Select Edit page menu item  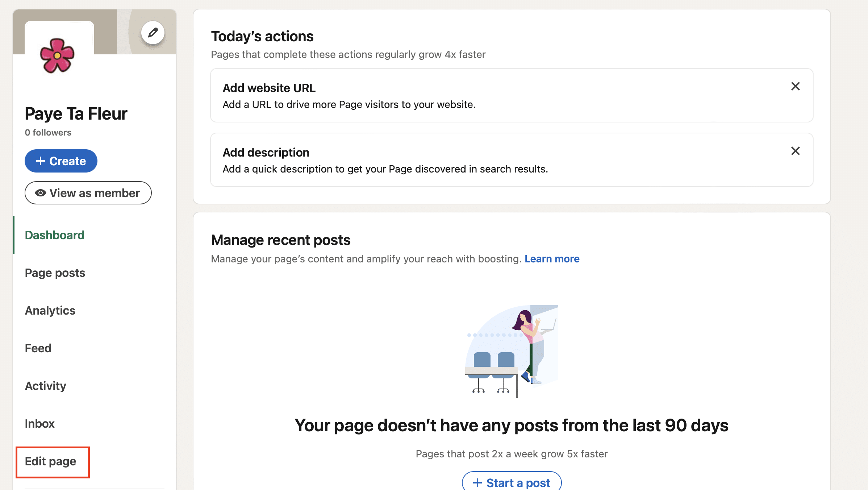click(50, 461)
